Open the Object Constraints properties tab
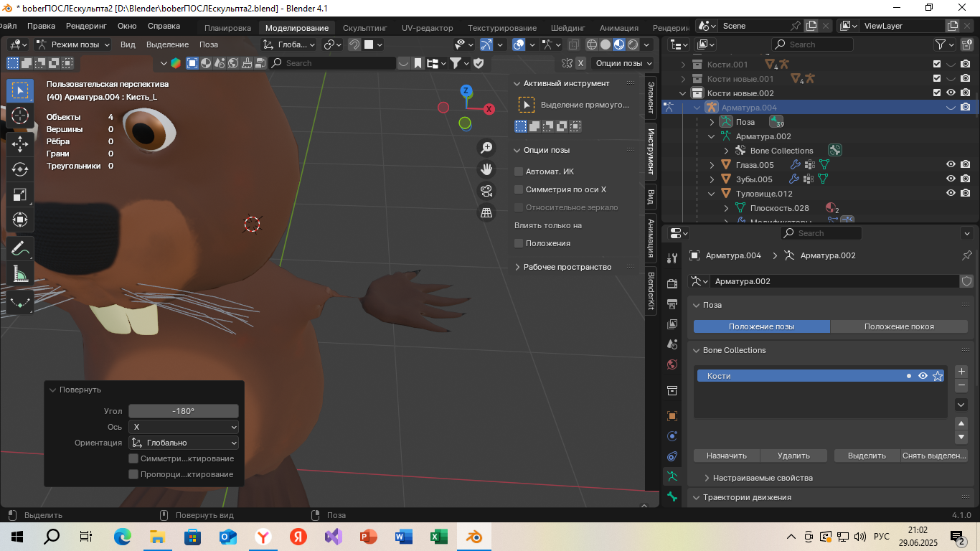 (x=672, y=456)
